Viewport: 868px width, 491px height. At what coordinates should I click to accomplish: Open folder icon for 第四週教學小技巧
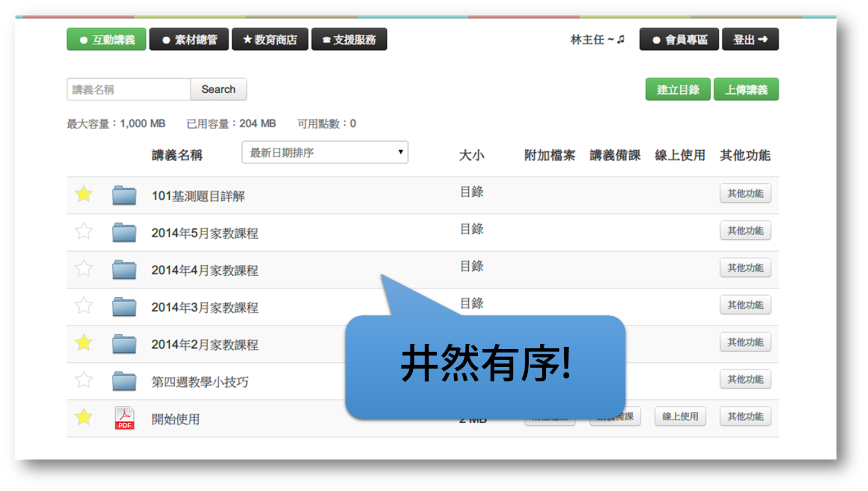tap(124, 381)
